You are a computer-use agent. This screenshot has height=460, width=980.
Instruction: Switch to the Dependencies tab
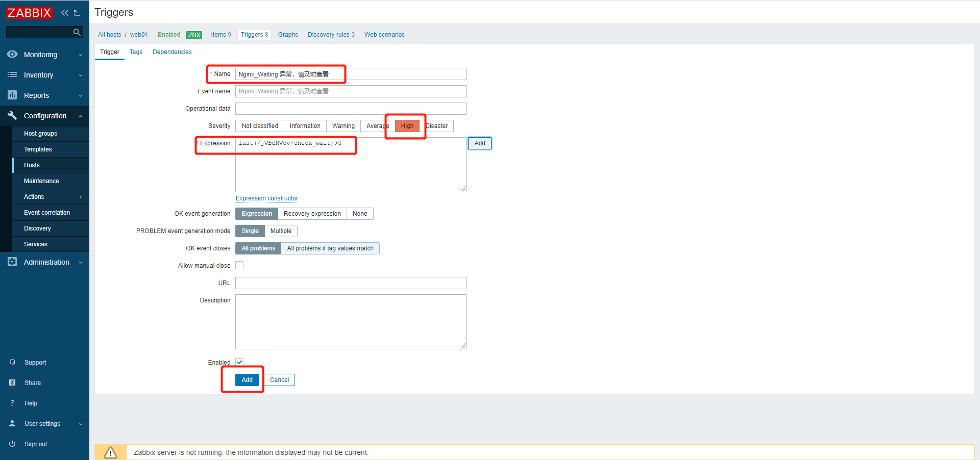click(172, 52)
